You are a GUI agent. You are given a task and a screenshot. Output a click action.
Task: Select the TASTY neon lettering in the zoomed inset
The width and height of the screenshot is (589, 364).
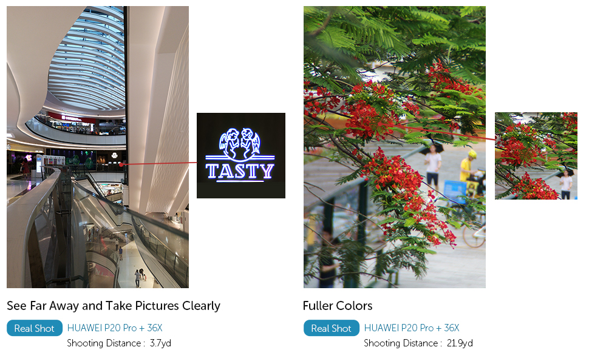240,171
